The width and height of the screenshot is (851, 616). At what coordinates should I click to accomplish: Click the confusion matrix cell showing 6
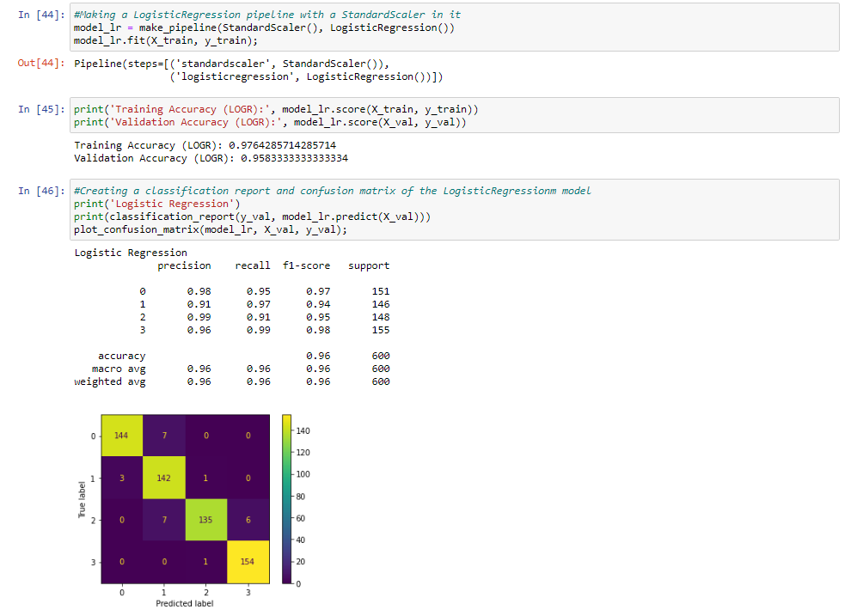[248, 520]
